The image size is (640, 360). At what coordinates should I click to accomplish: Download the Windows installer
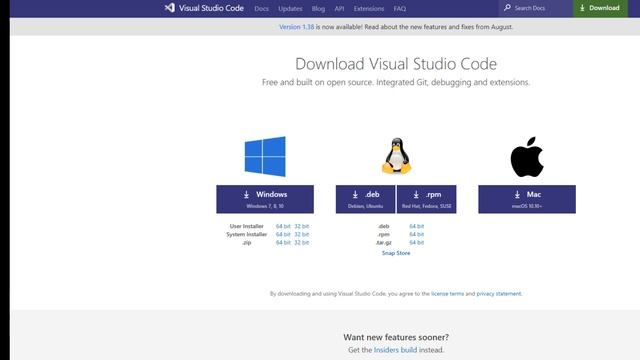tap(265, 199)
